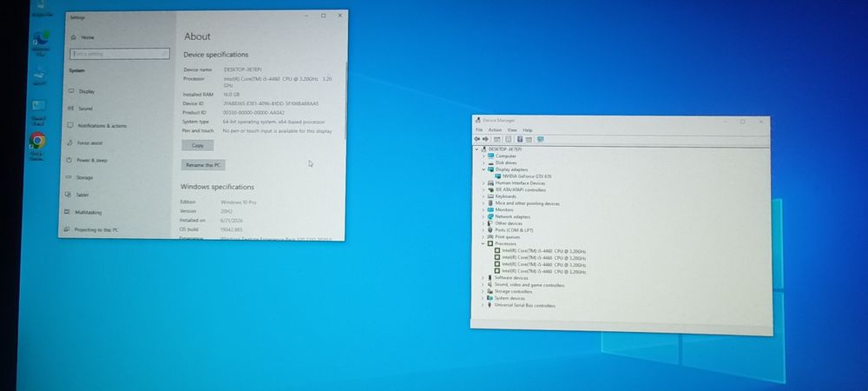Select Storage in Settings sidebar

(x=80, y=177)
